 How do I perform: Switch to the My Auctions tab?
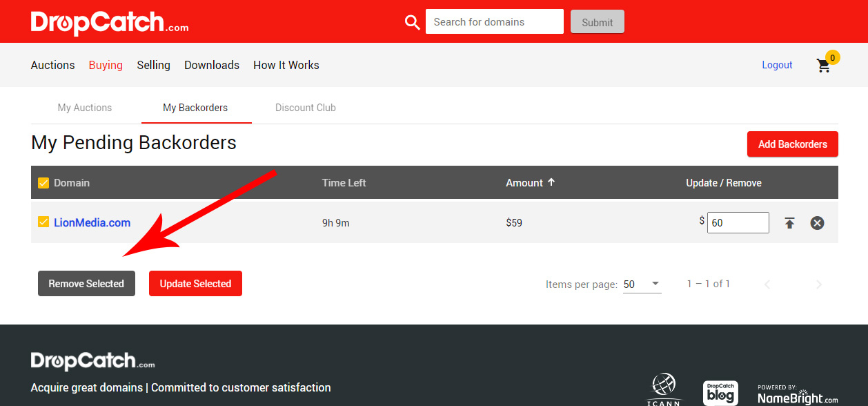(85, 108)
